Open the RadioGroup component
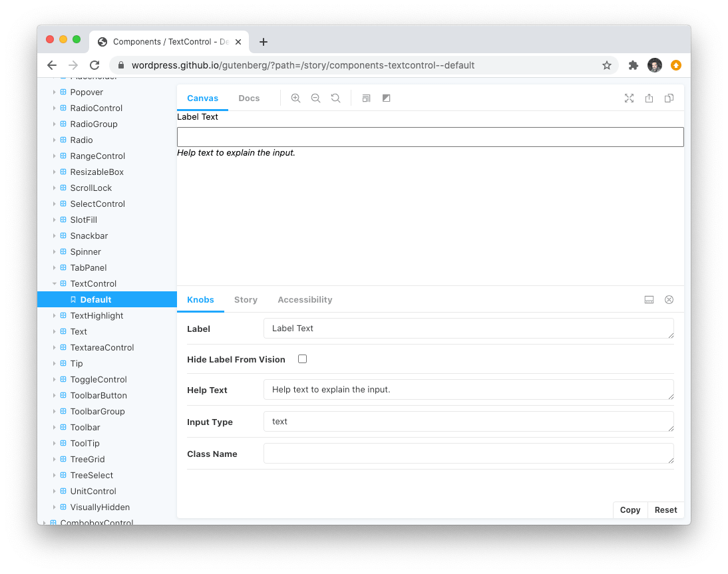Viewport: 728px width, 574px height. coord(94,124)
